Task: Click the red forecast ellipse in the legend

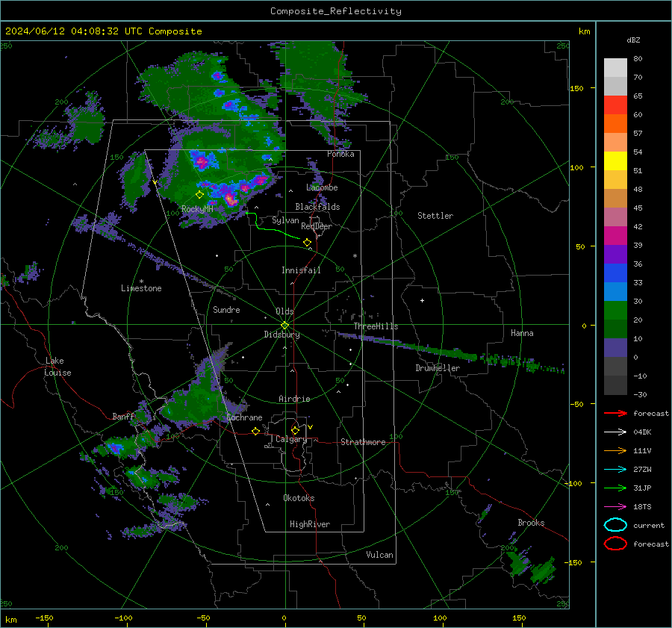Action: click(615, 544)
